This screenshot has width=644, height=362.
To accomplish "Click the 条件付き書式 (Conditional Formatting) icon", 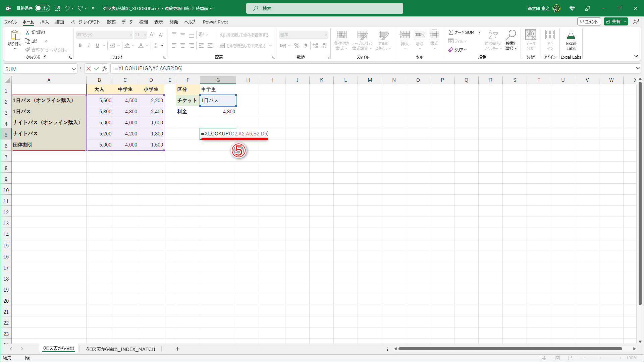I will (x=341, y=40).
